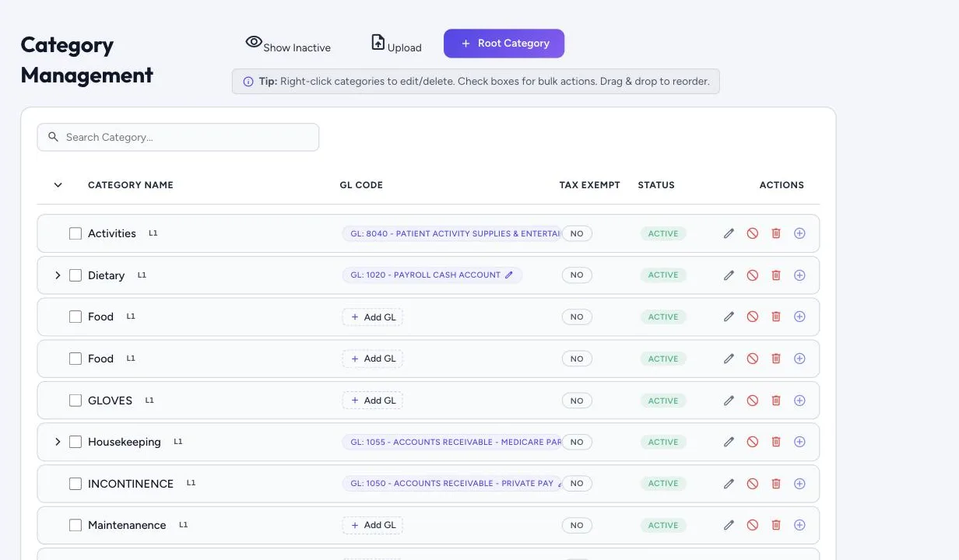Expand the Dietary category row

tap(58, 275)
